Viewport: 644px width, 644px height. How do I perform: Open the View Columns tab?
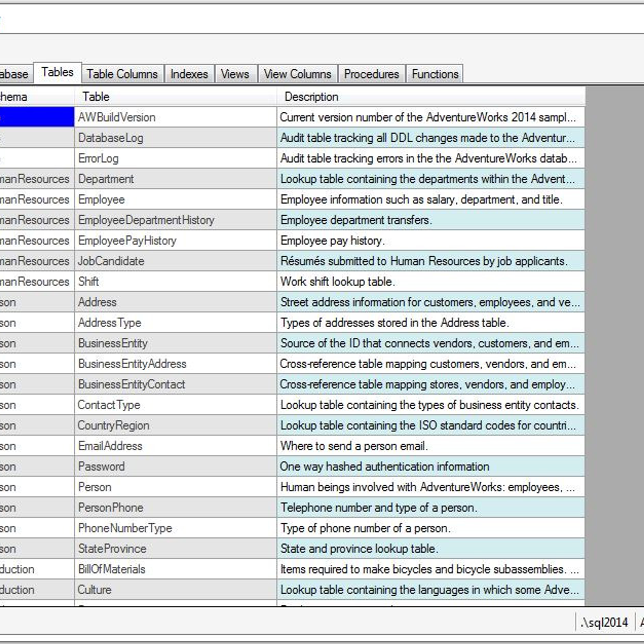tap(298, 74)
